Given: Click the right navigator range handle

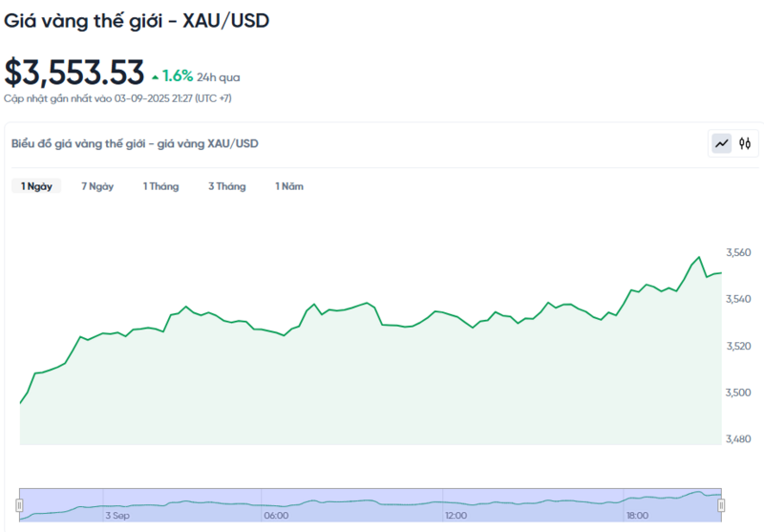Looking at the screenshot, I should [x=721, y=504].
